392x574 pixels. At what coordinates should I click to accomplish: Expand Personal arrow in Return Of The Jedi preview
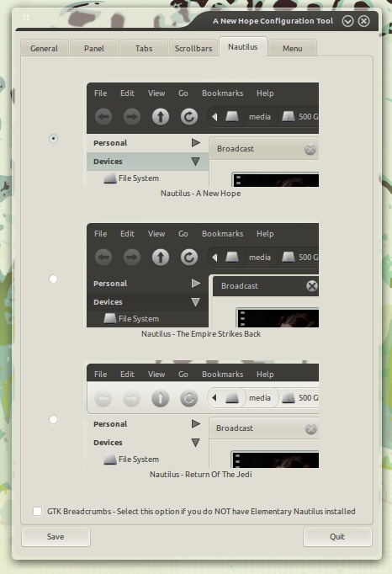(196, 423)
